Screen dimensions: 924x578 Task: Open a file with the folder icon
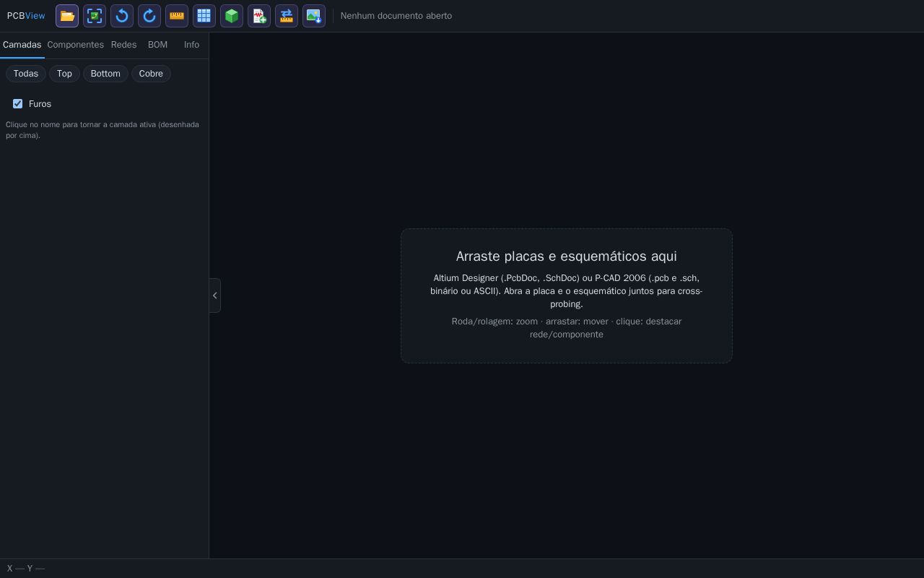(67, 16)
